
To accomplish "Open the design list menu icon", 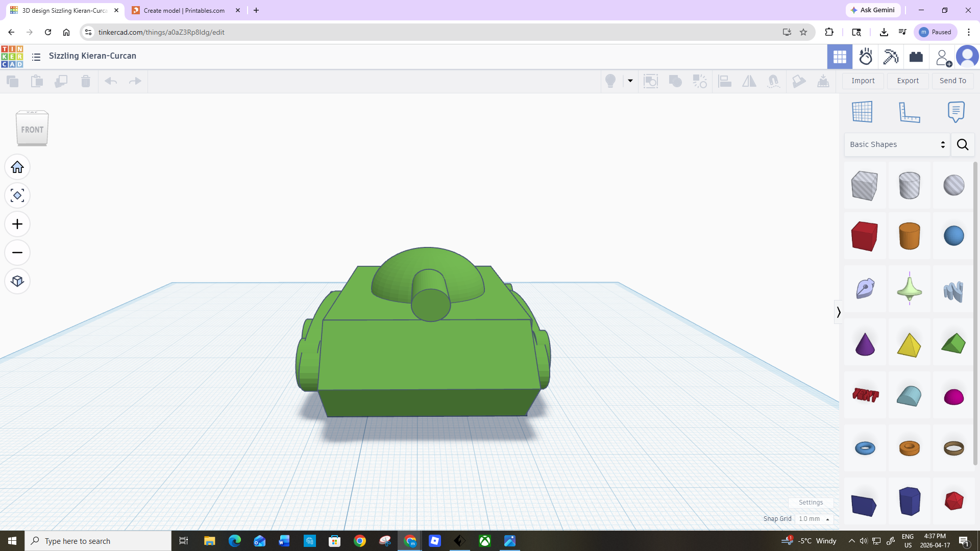I will (36, 57).
